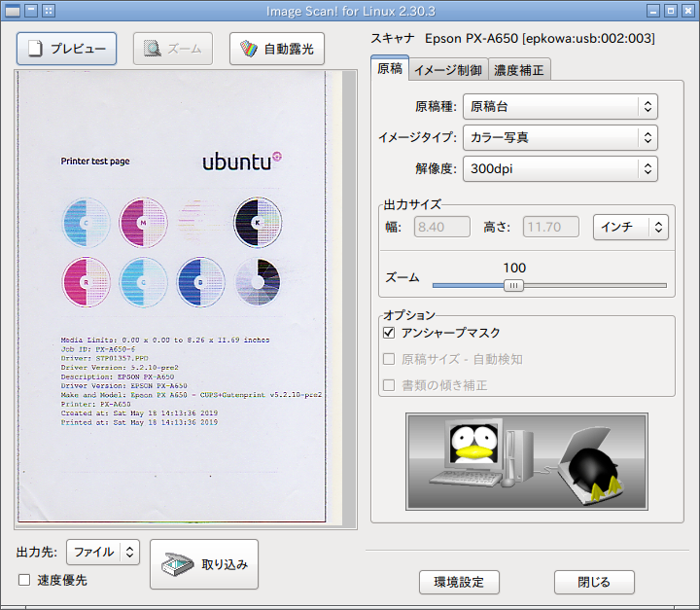Click the ズーム slider handle
700x610 pixels.
(514, 285)
